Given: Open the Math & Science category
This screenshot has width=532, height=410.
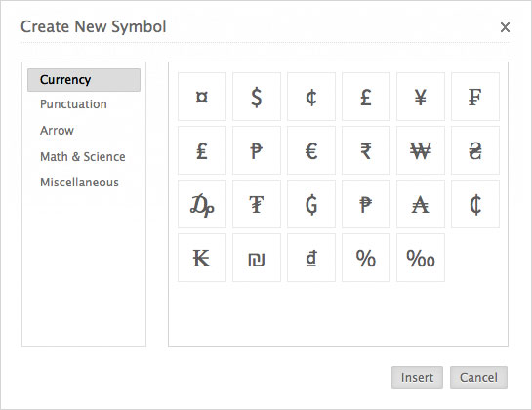Looking at the screenshot, I should pyautogui.click(x=82, y=157).
